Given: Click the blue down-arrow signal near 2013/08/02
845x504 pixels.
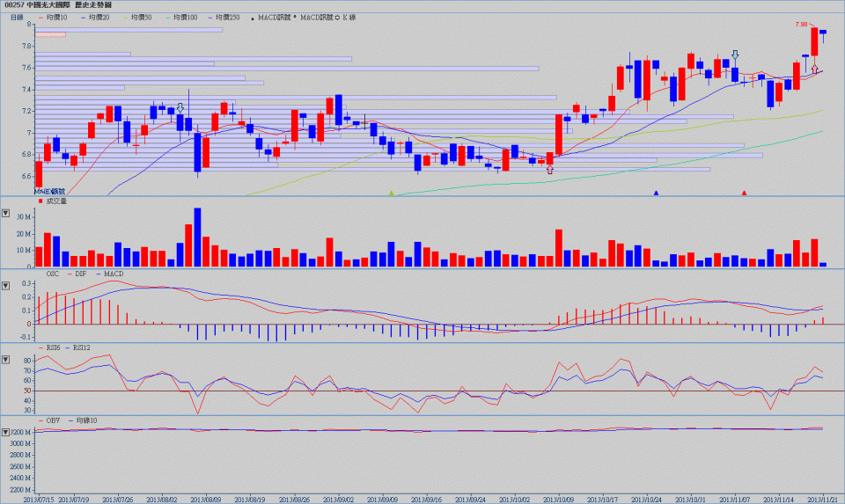Looking at the screenshot, I should click(x=180, y=108).
